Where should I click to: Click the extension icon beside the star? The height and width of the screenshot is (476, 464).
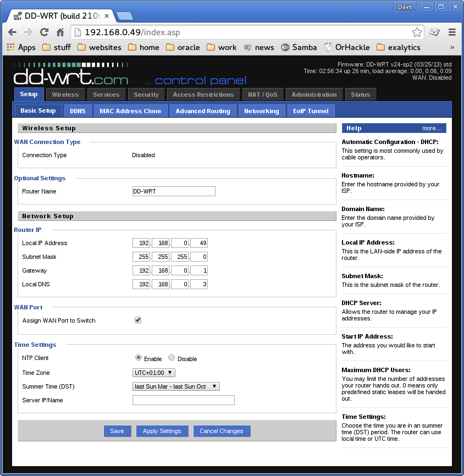pyautogui.click(x=434, y=32)
